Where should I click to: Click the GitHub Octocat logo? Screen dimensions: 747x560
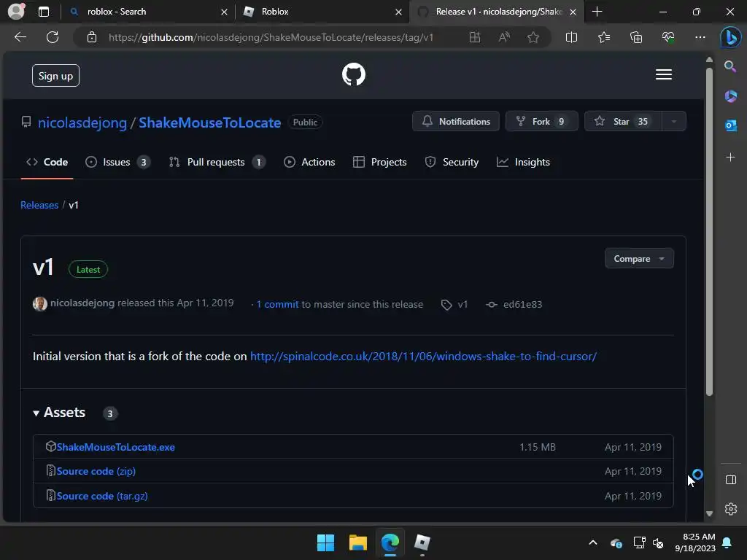tap(354, 75)
